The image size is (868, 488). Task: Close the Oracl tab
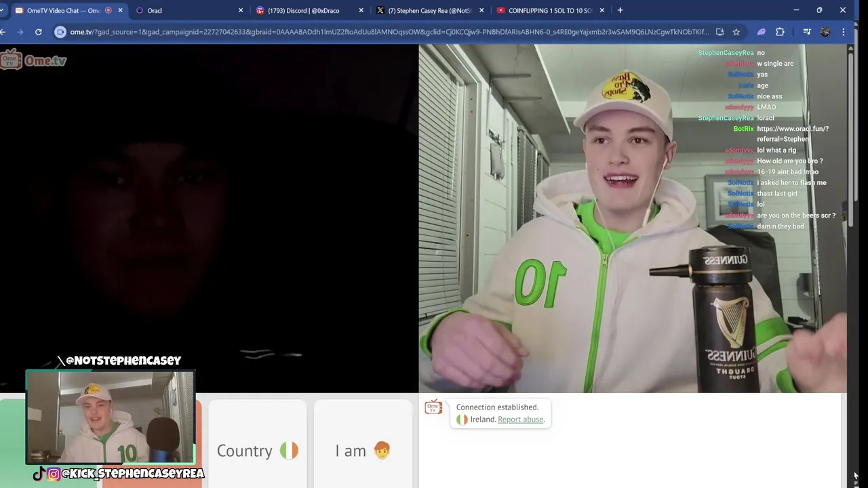click(x=240, y=10)
